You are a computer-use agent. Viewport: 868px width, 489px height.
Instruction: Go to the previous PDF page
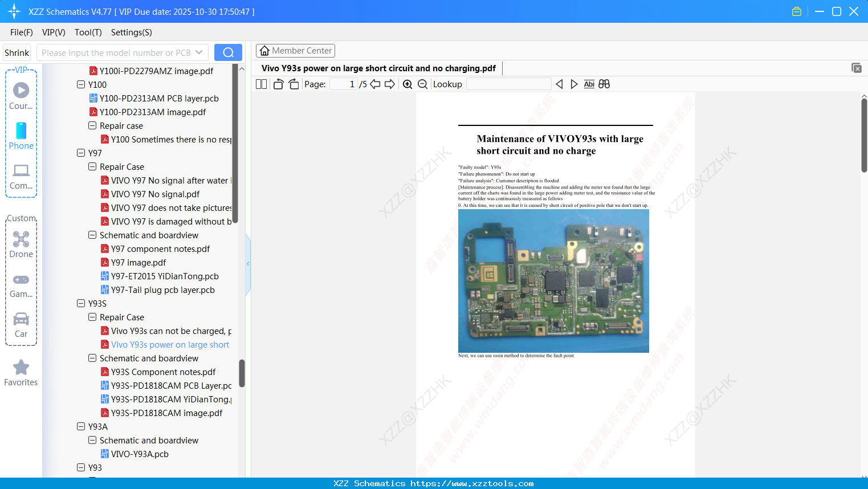375,84
